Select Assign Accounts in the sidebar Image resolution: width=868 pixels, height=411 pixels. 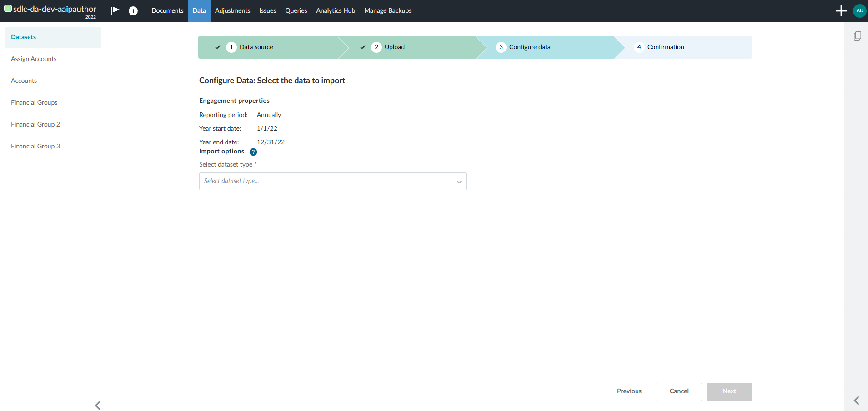[34, 59]
